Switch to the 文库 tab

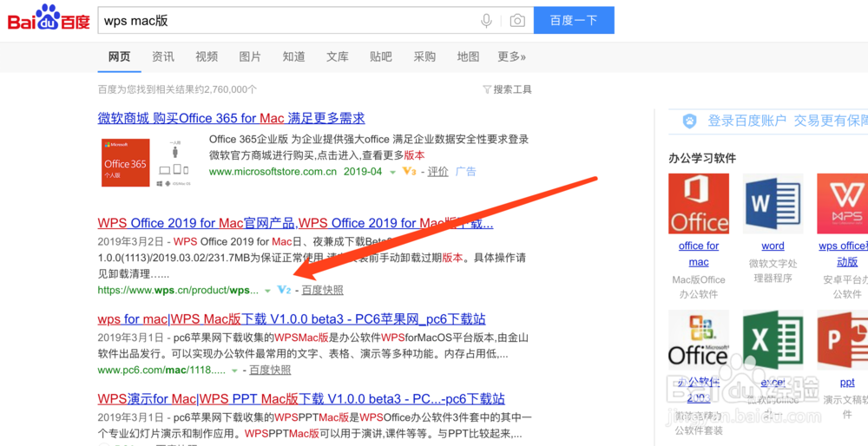pyautogui.click(x=337, y=56)
